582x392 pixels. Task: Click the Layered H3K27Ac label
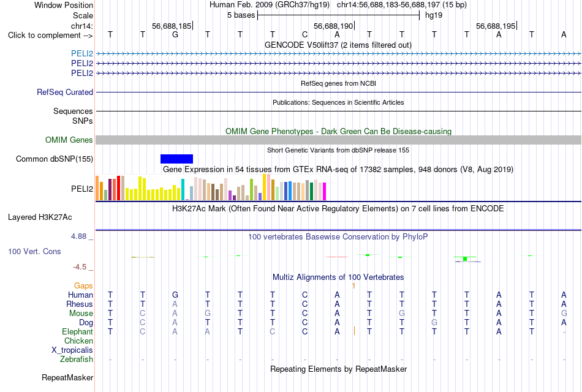[40, 217]
